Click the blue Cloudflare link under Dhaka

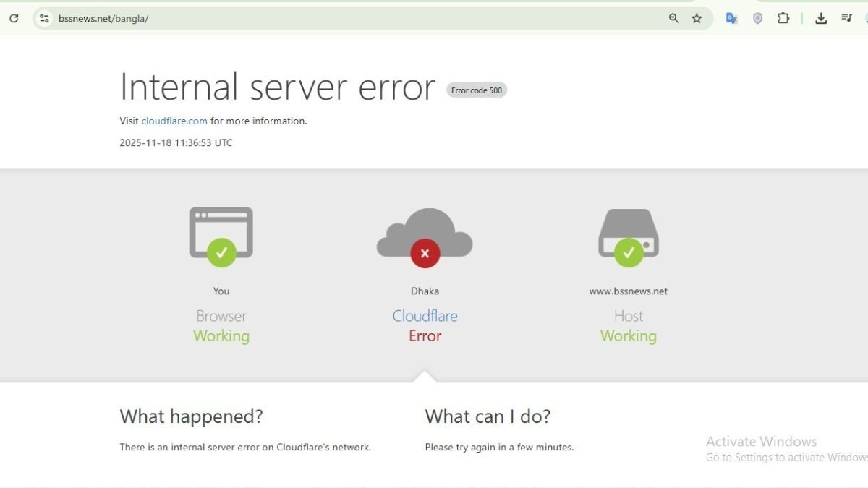[425, 316]
